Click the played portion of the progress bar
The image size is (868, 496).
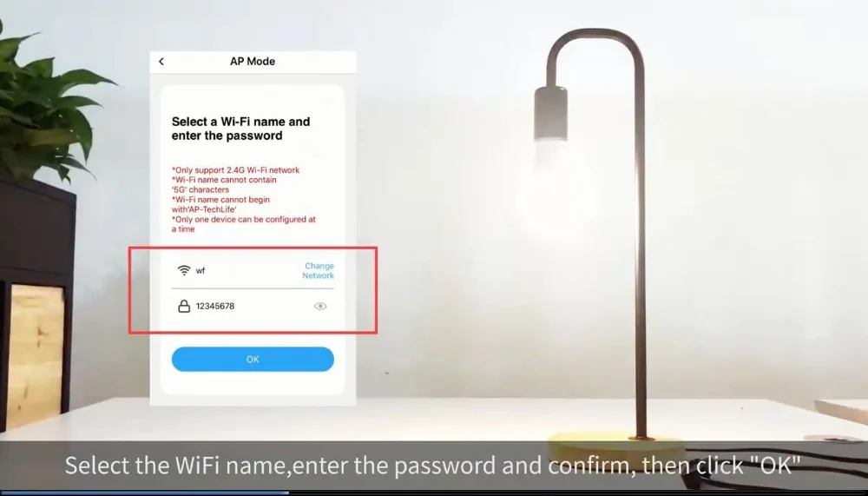pos(144,493)
